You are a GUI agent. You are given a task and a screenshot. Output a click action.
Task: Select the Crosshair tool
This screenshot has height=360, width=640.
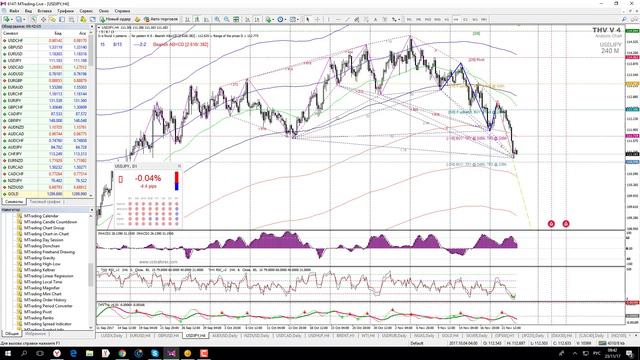317,19
